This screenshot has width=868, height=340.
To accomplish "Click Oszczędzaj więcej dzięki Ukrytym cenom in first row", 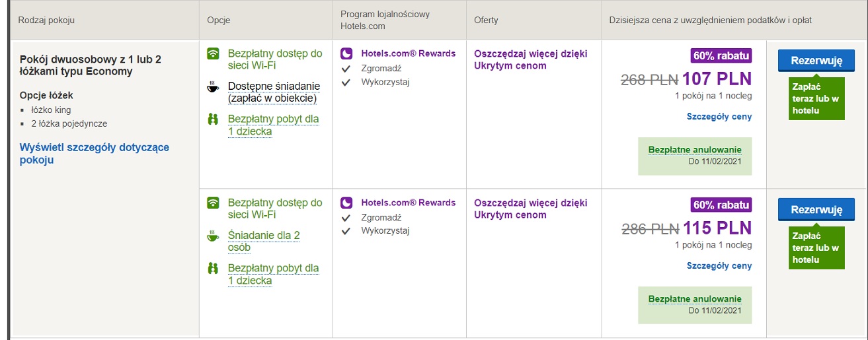I will click(x=531, y=59).
